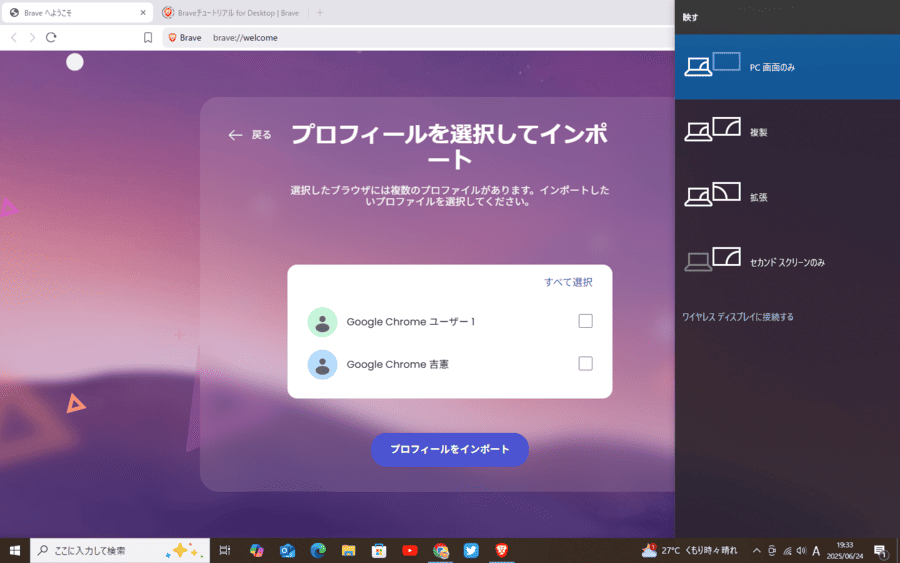Open Microsoft Edge from the taskbar

[x=318, y=550]
